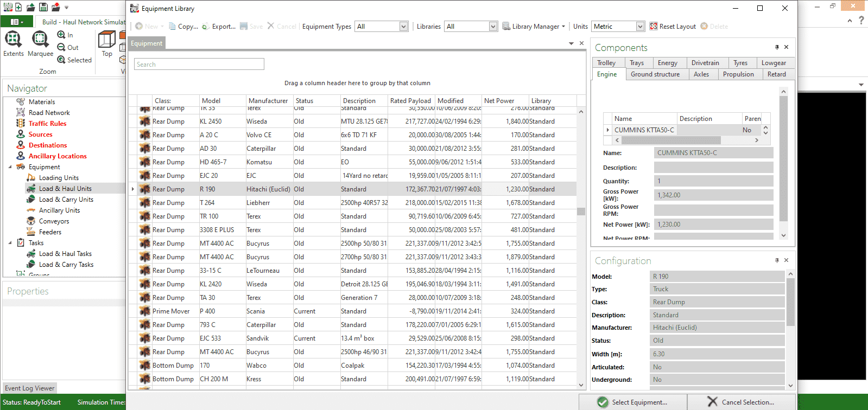Viewport: 868px width, 410px height.
Task: Select Loading Units in the Navigator
Action: 59,178
